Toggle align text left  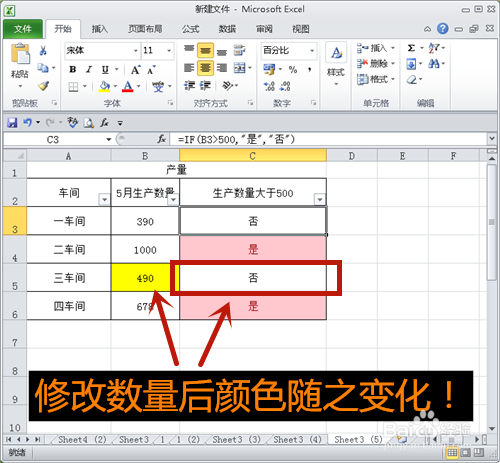click(189, 68)
